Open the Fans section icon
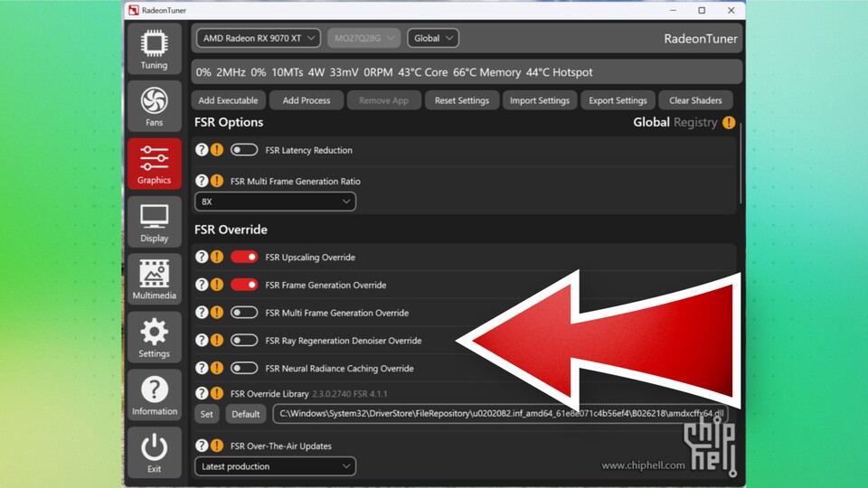Viewport: 868px width, 488px height. pyautogui.click(x=154, y=107)
